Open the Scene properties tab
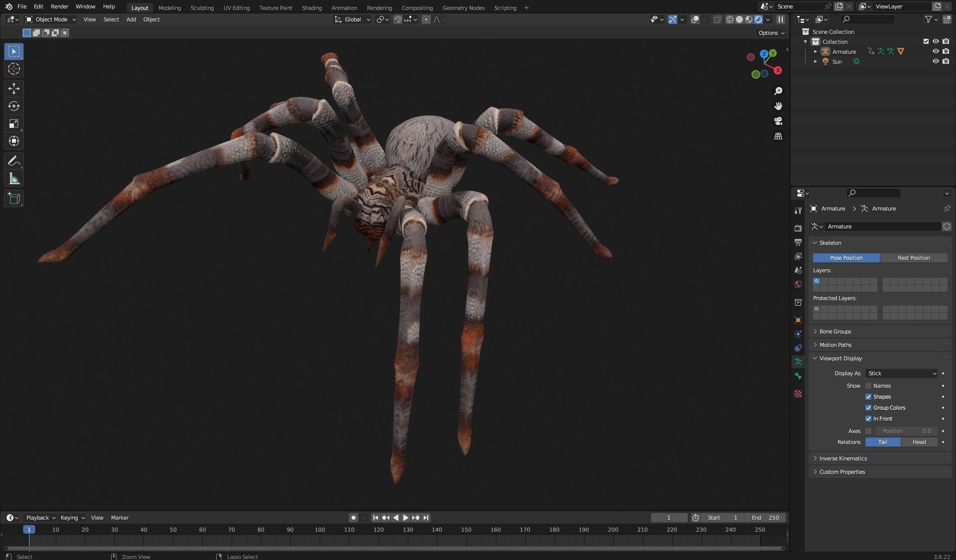 [798, 270]
